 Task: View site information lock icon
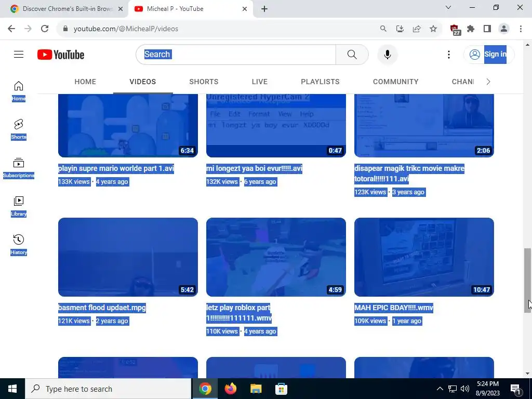click(65, 29)
